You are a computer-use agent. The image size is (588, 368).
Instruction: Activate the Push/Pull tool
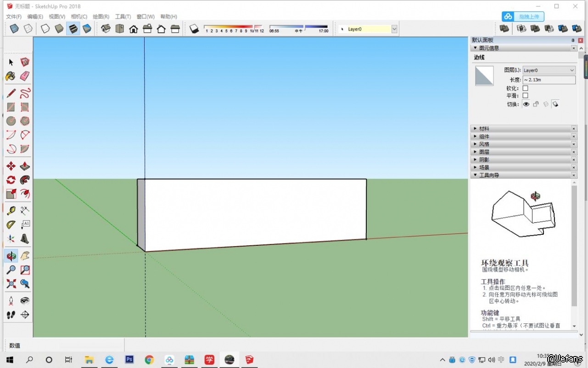pos(25,166)
